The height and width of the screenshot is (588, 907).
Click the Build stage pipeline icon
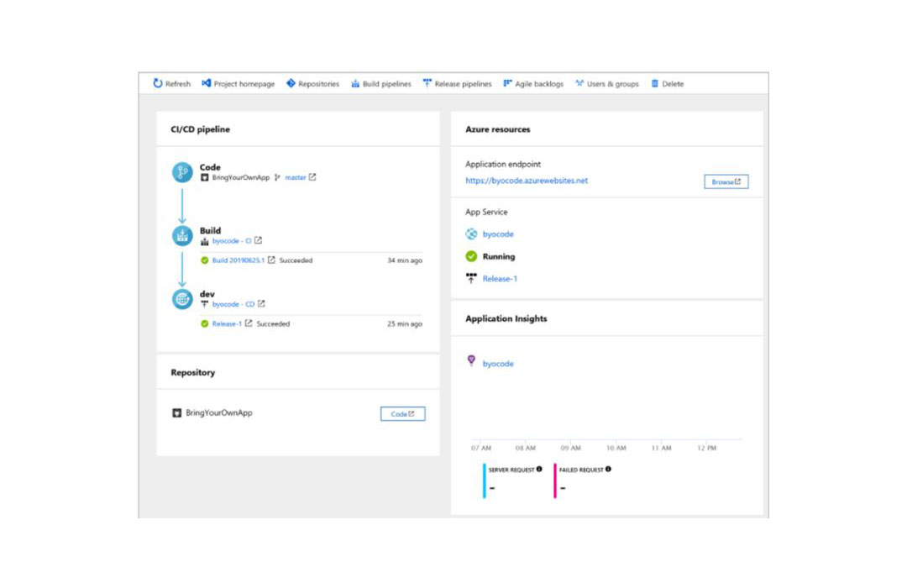click(182, 235)
